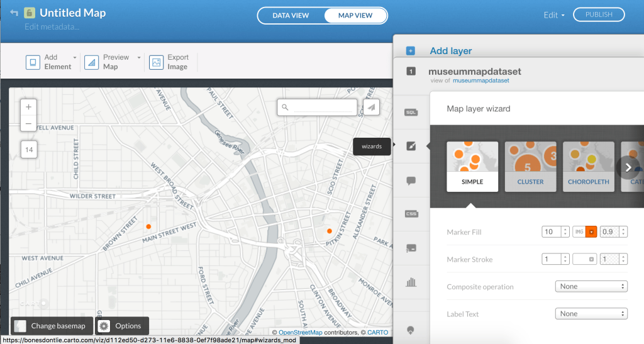Open the filters bar chart icon
The image size is (644, 344).
click(x=411, y=282)
